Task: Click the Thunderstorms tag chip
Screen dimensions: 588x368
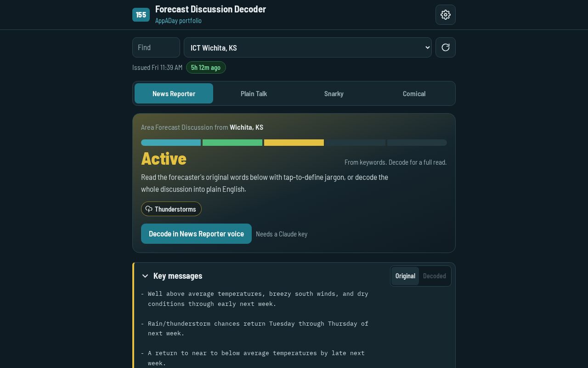Action: click(171, 209)
